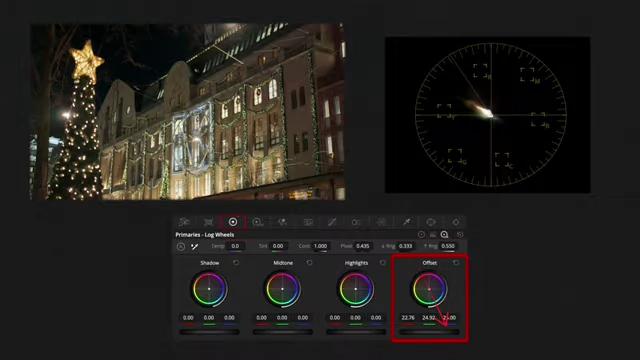
Task: Click the Low Range value 0.333
Action: click(405, 246)
